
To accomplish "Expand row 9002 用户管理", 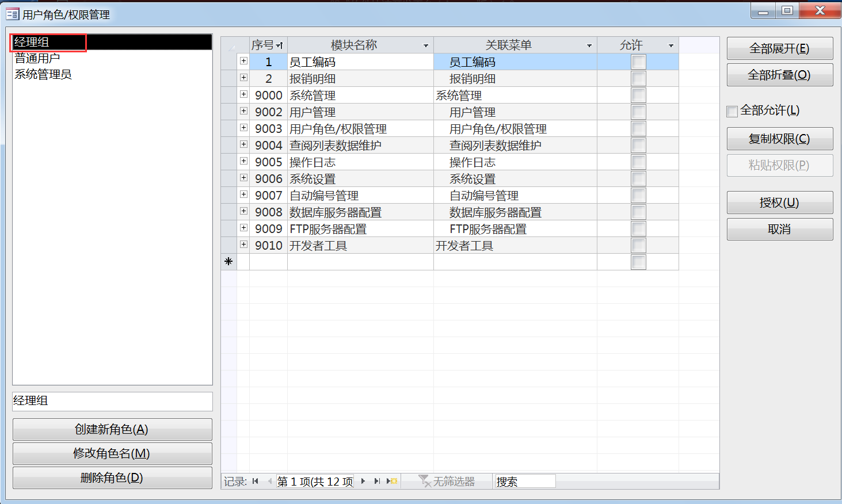I will tap(243, 111).
